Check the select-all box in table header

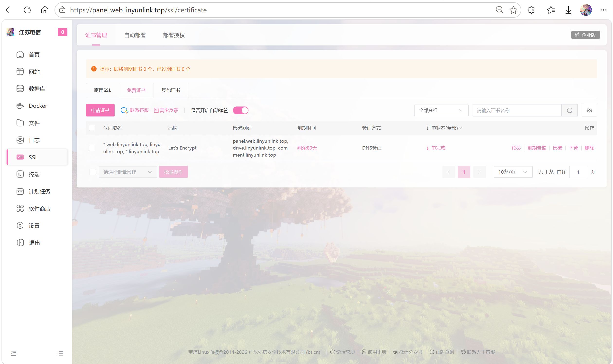[x=92, y=128]
